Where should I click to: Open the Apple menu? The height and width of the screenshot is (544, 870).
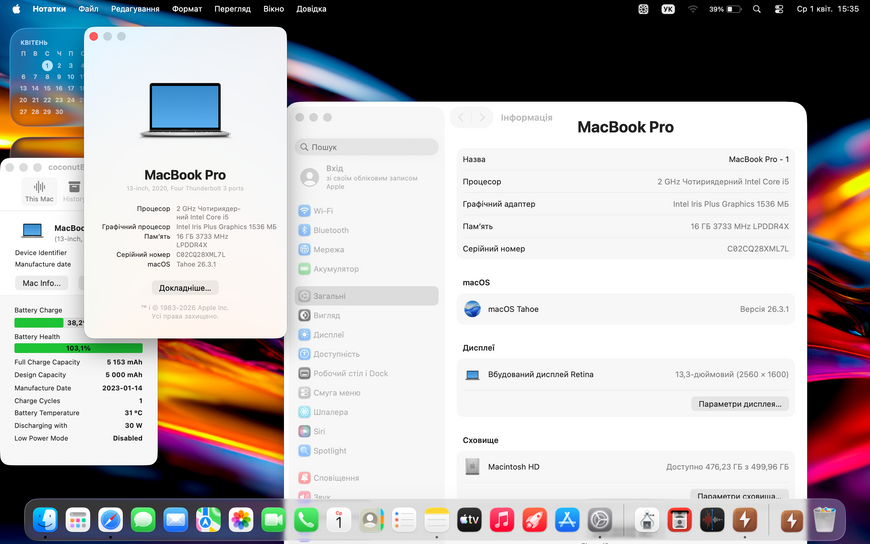point(16,9)
